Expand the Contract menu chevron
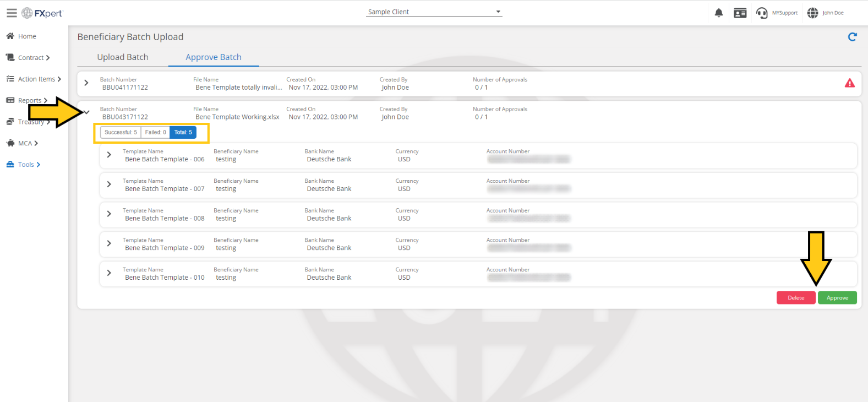This screenshot has height=402, width=868. click(x=48, y=58)
